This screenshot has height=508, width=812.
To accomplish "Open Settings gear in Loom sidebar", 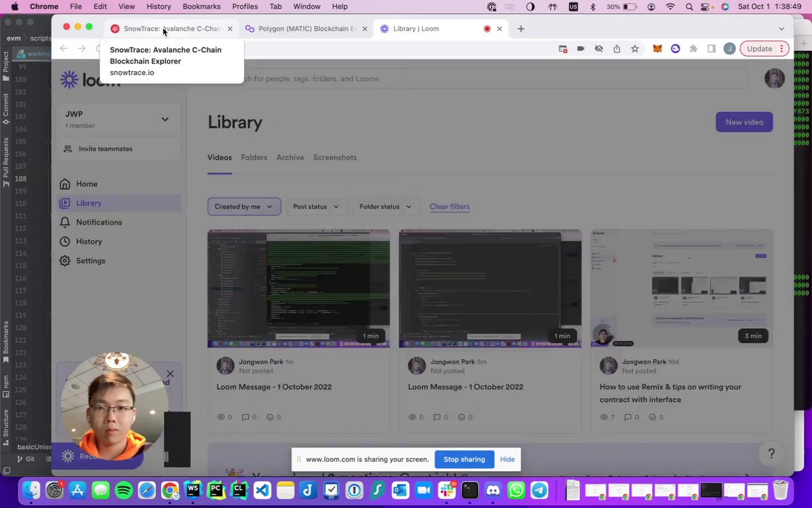I will (x=65, y=260).
